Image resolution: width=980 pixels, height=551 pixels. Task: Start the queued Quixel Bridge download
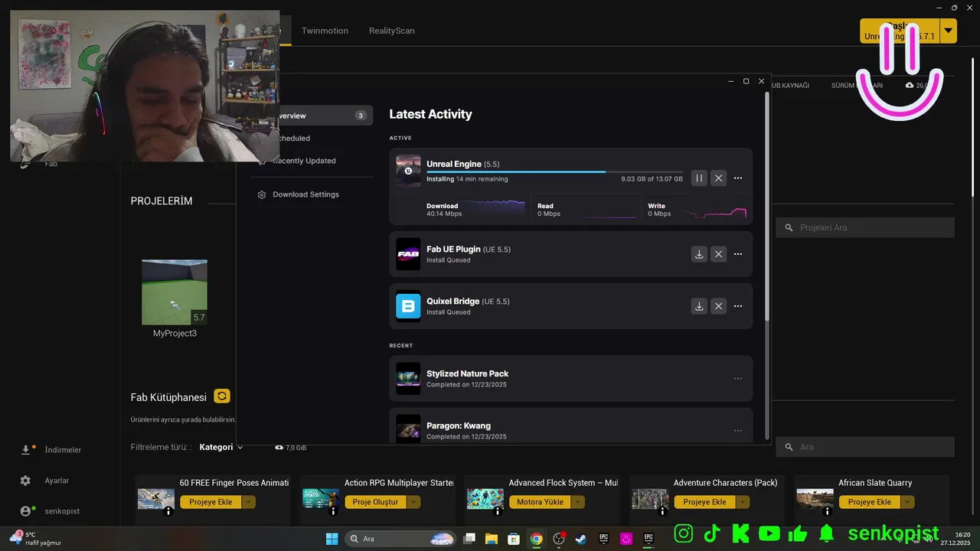point(699,306)
